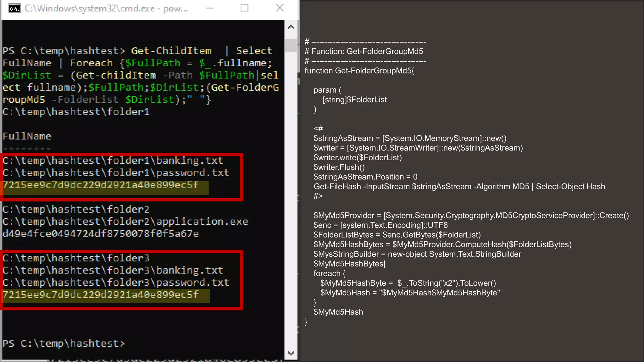The height and width of the screenshot is (362, 644).
Task: Click the '$MyMd5HashByte = $_.ToString("x2")' line
Action: click(408, 283)
